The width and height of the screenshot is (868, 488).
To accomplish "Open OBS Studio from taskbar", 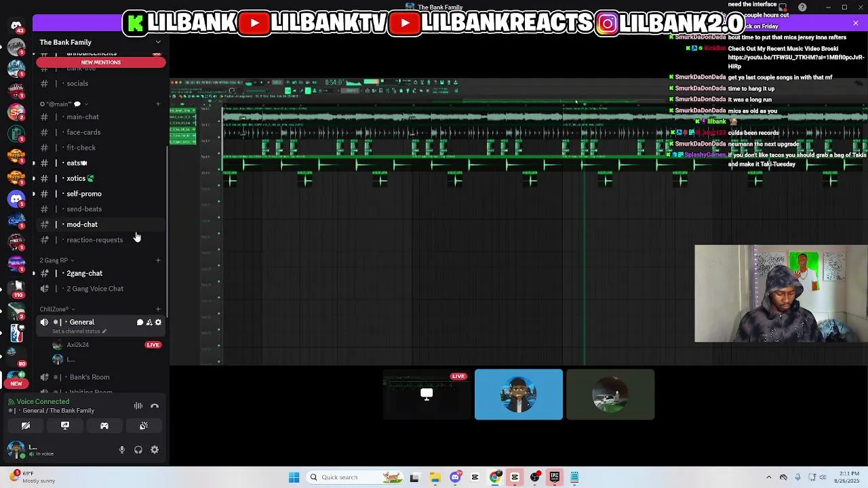I will click(535, 477).
